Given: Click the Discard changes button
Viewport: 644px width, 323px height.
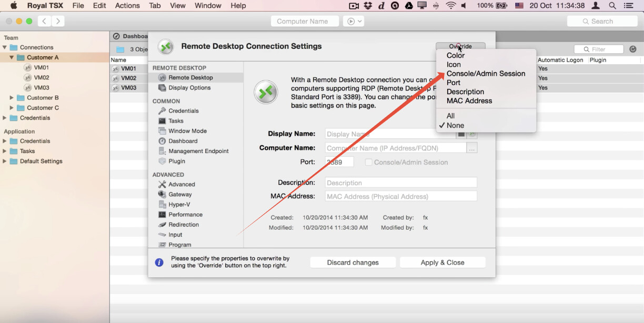Looking at the screenshot, I should (353, 263).
